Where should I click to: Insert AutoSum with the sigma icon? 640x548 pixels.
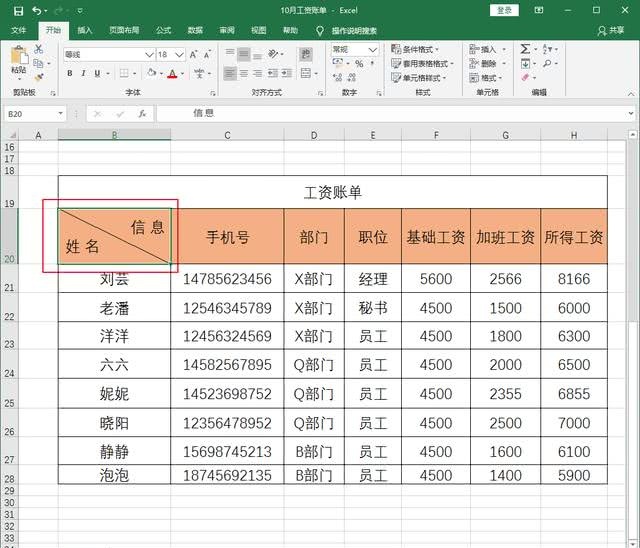[x=525, y=49]
